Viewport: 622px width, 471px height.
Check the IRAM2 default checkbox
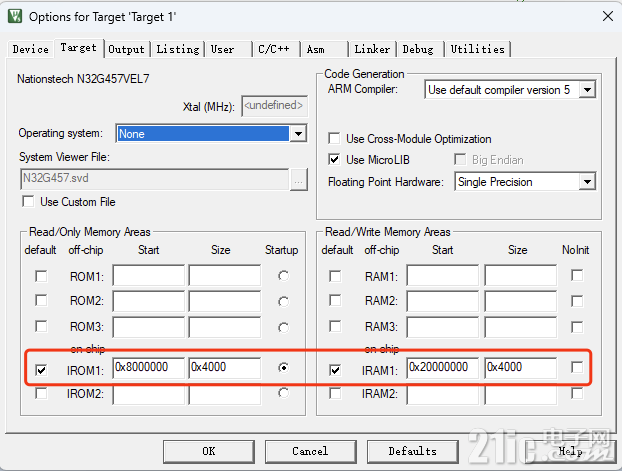(x=335, y=394)
